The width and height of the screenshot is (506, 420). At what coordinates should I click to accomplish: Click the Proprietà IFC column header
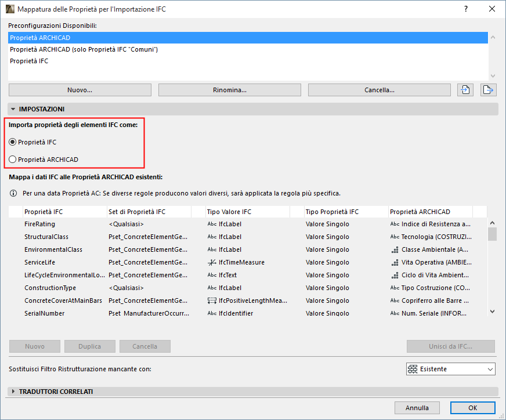[64, 212]
